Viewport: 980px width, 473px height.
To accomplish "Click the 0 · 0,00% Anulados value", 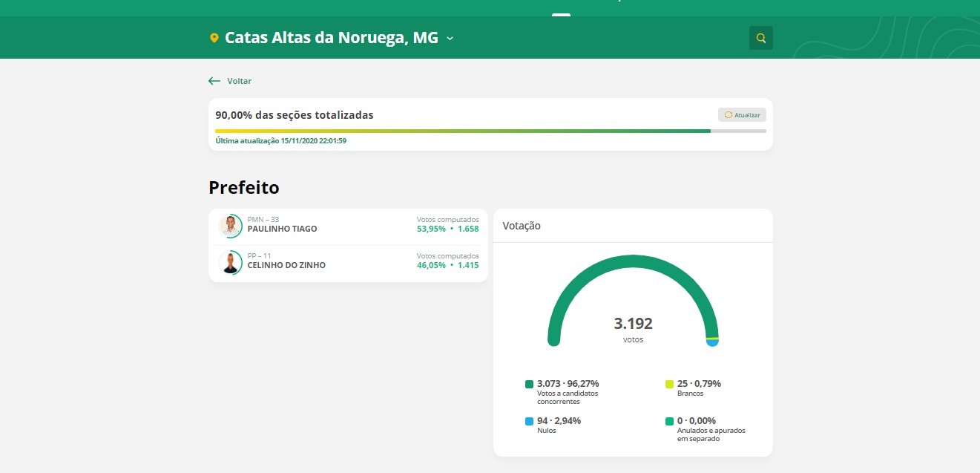I will pyautogui.click(x=697, y=420).
